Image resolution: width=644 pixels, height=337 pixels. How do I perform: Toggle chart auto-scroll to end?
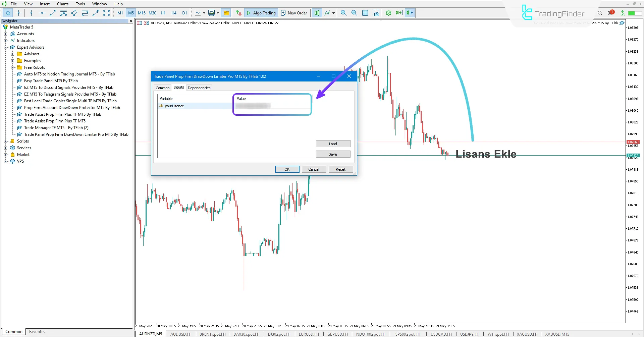coord(399,13)
